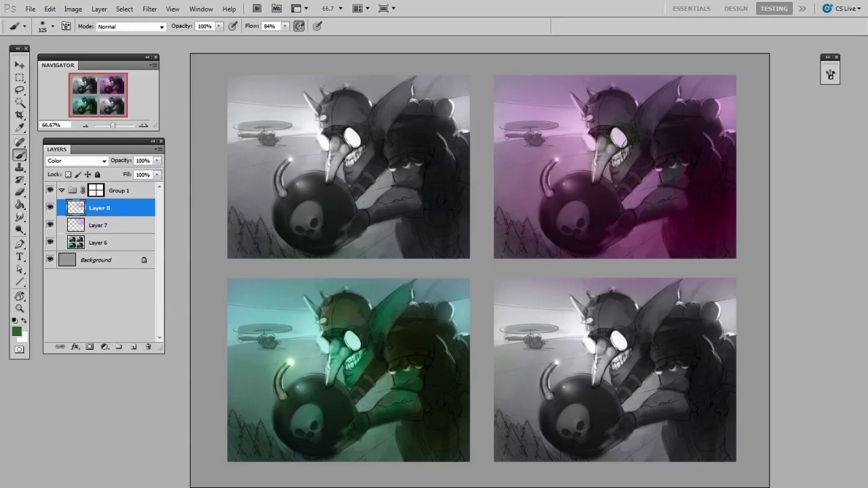Toggle lock all

pos(97,174)
